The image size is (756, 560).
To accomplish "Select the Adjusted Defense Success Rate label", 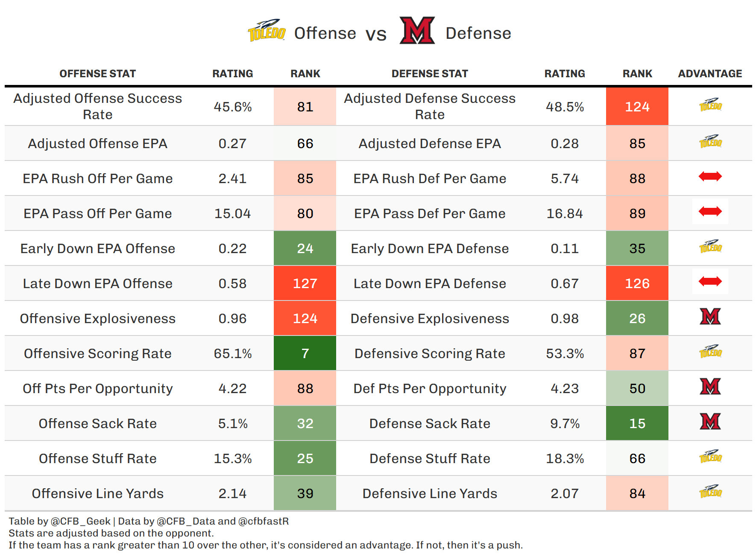I will pos(430,106).
